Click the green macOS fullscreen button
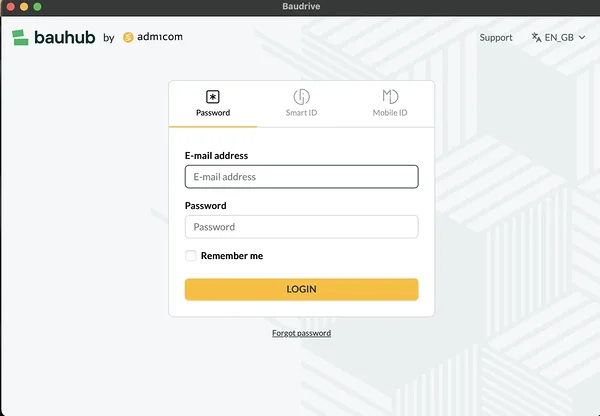 (38, 7)
